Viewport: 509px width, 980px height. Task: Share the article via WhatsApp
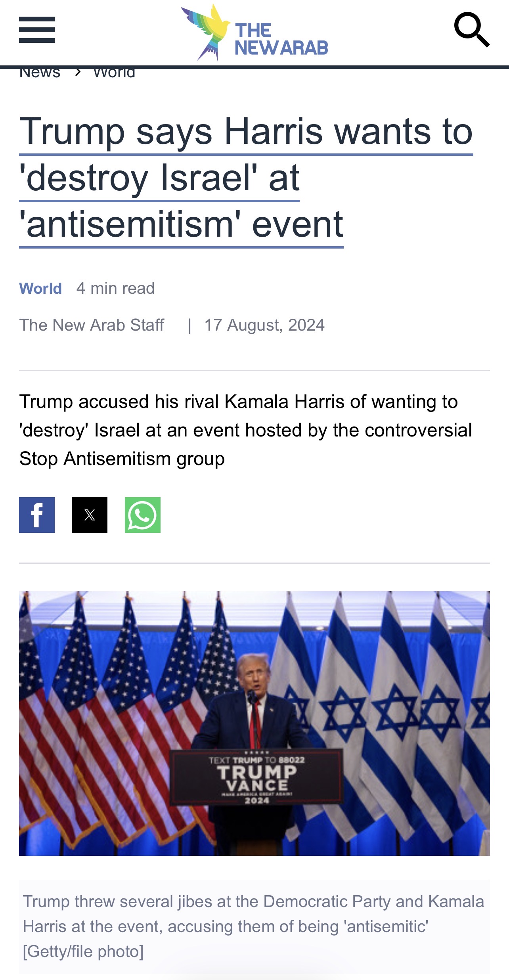(143, 515)
